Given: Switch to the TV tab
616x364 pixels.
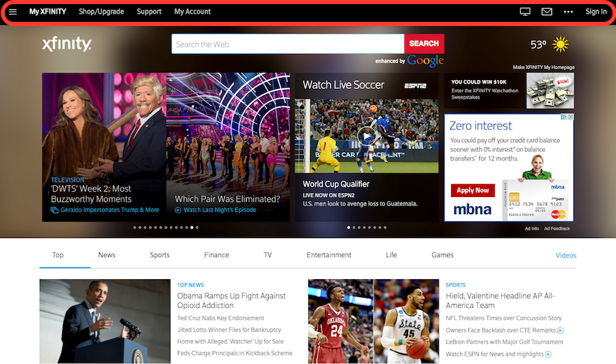Looking at the screenshot, I should pyautogui.click(x=268, y=255).
